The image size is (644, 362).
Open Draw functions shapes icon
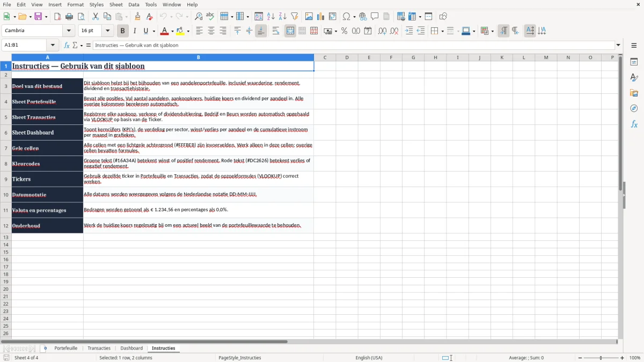pyautogui.click(x=443, y=17)
